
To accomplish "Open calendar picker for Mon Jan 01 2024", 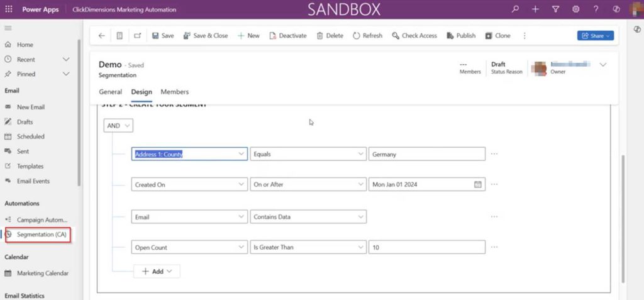I will click(478, 184).
